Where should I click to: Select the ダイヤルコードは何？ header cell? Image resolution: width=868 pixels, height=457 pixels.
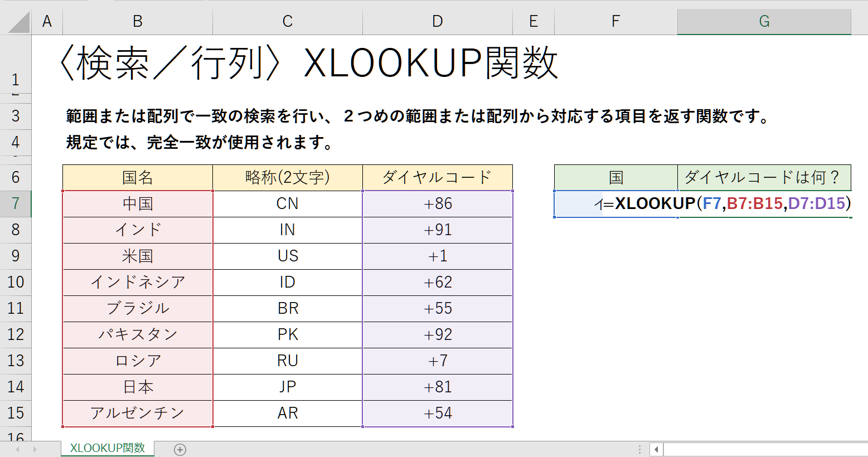764,177
